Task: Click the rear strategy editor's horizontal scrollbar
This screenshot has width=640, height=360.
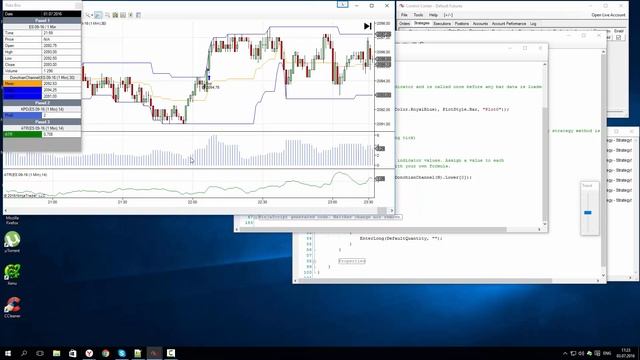Action: [x=424, y=280]
